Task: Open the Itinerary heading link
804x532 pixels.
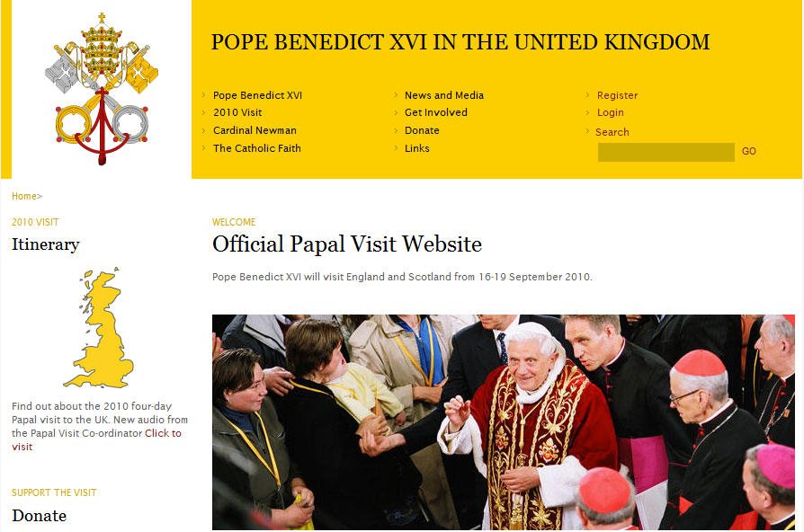Action: (46, 244)
